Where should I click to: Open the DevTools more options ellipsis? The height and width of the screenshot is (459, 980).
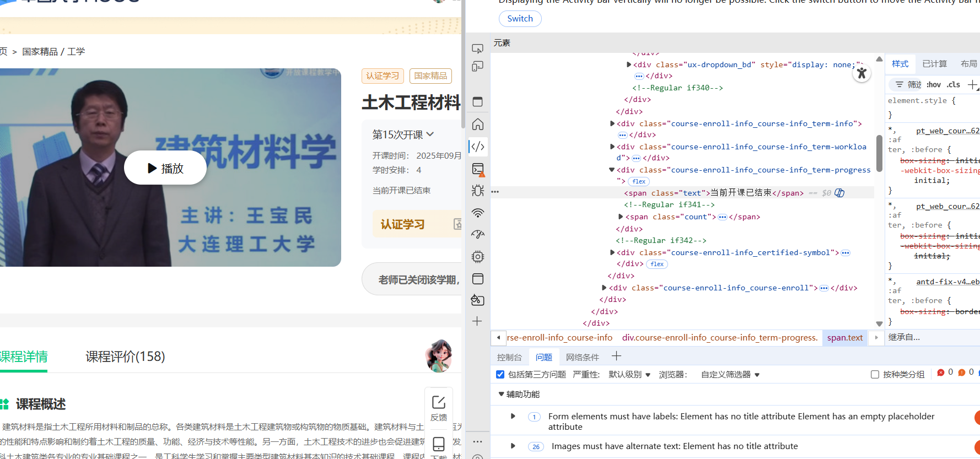tap(477, 441)
